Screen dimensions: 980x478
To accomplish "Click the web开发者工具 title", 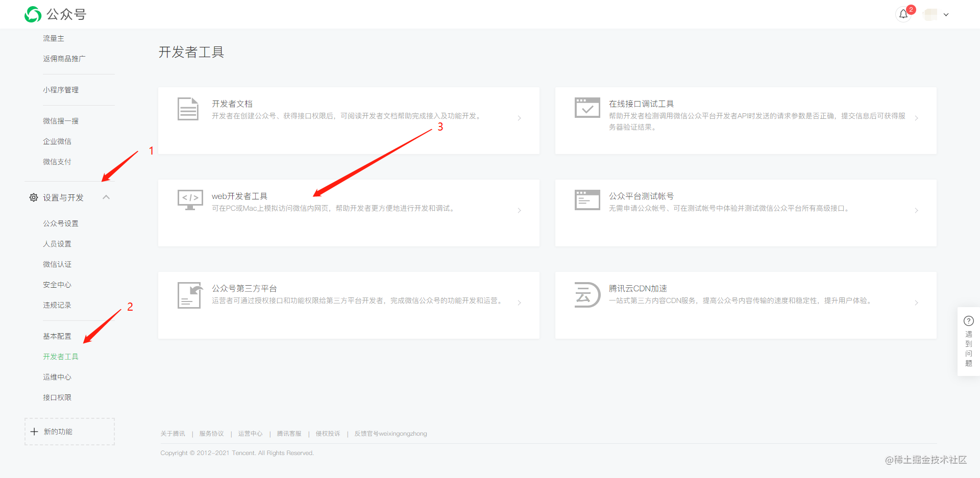I will tap(239, 196).
